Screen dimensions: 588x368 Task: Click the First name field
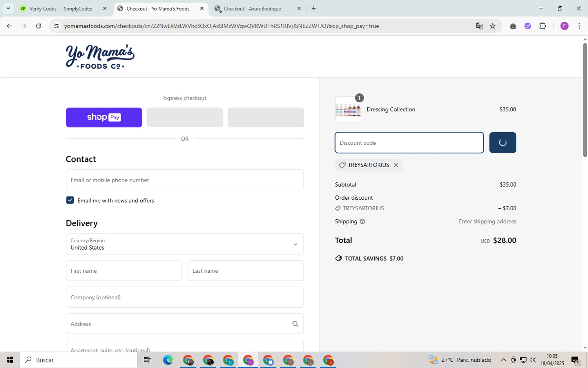124,271
